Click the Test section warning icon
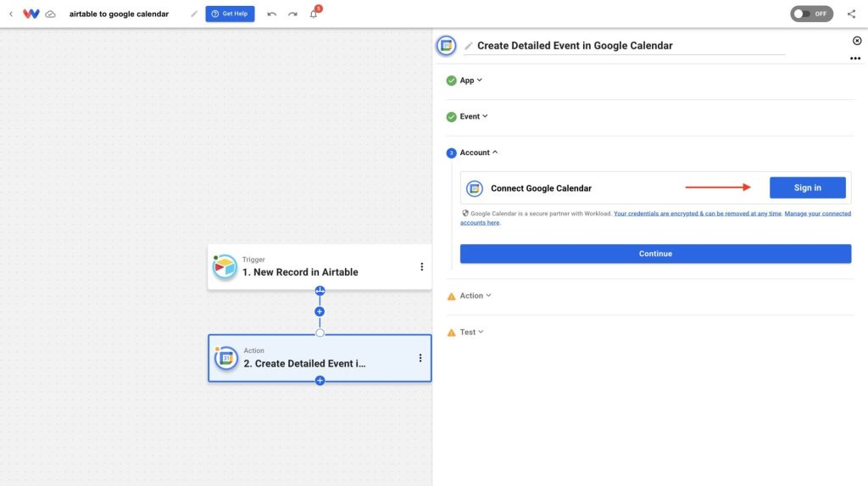The height and width of the screenshot is (486, 868). (451, 332)
